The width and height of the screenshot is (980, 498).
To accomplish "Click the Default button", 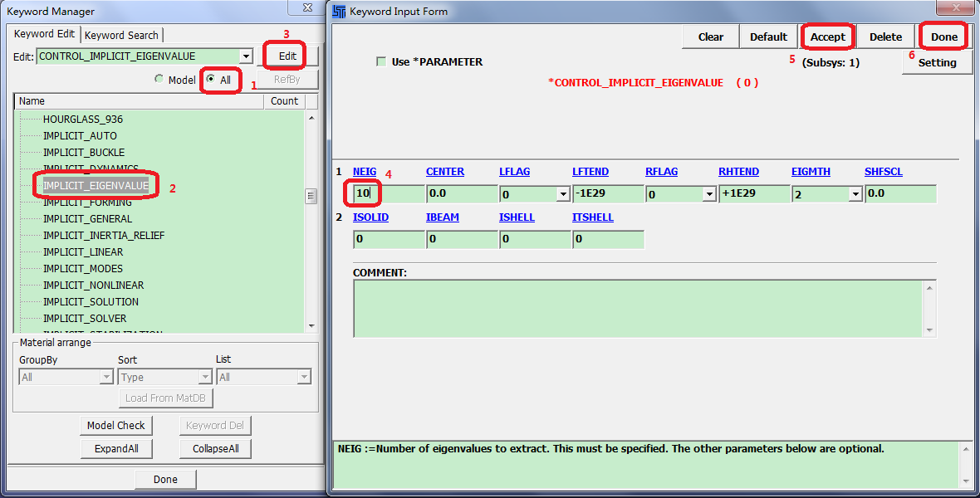I will click(x=769, y=37).
